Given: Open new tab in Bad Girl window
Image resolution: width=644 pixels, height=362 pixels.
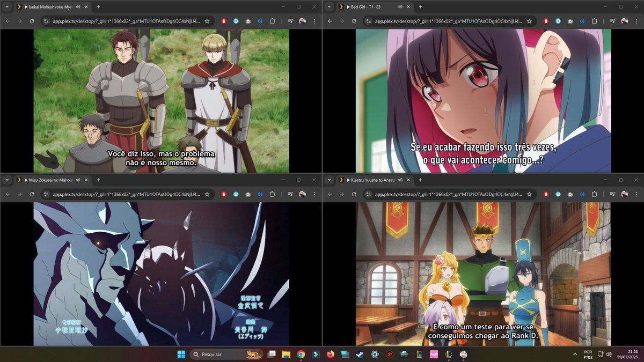Looking at the screenshot, I should [420, 7].
